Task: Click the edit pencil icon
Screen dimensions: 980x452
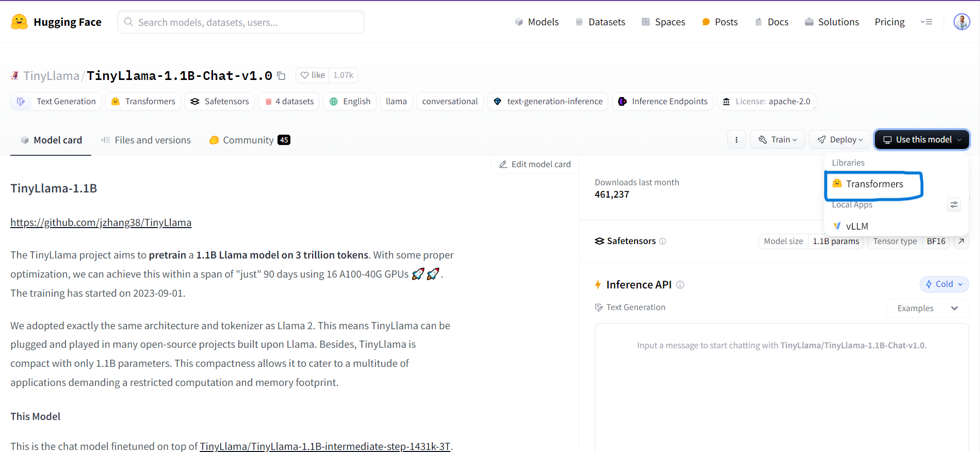Action: coord(503,164)
